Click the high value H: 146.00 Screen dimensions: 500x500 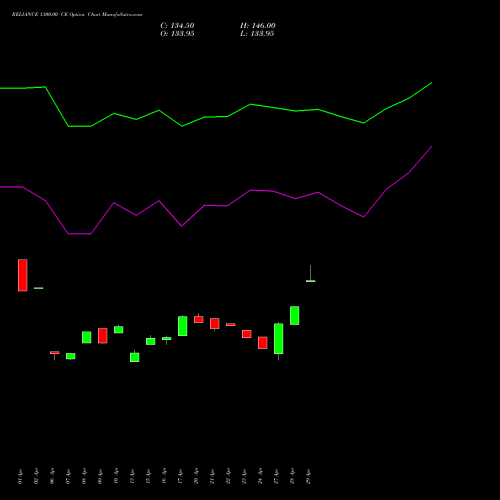(258, 26)
